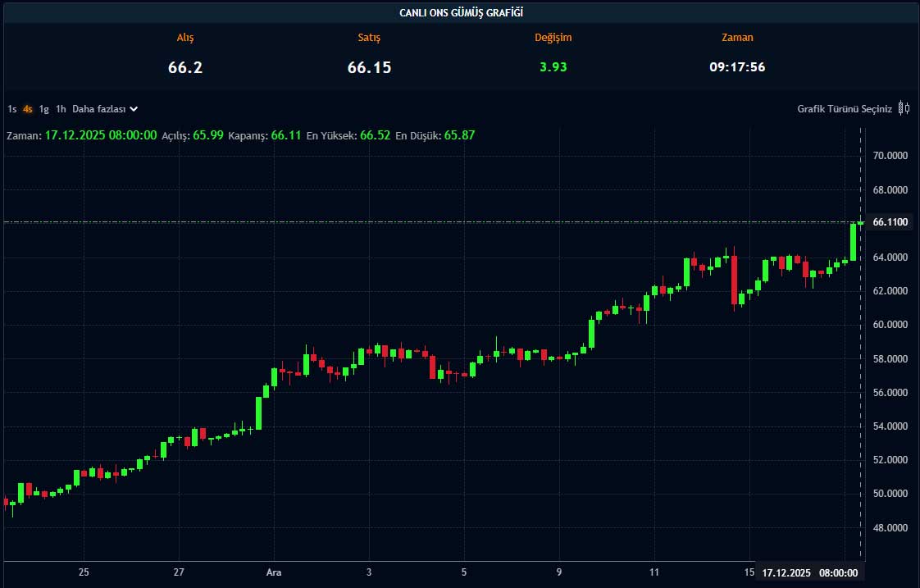
Task: Click the current price tag 66.1100
Action: (x=890, y=222)
